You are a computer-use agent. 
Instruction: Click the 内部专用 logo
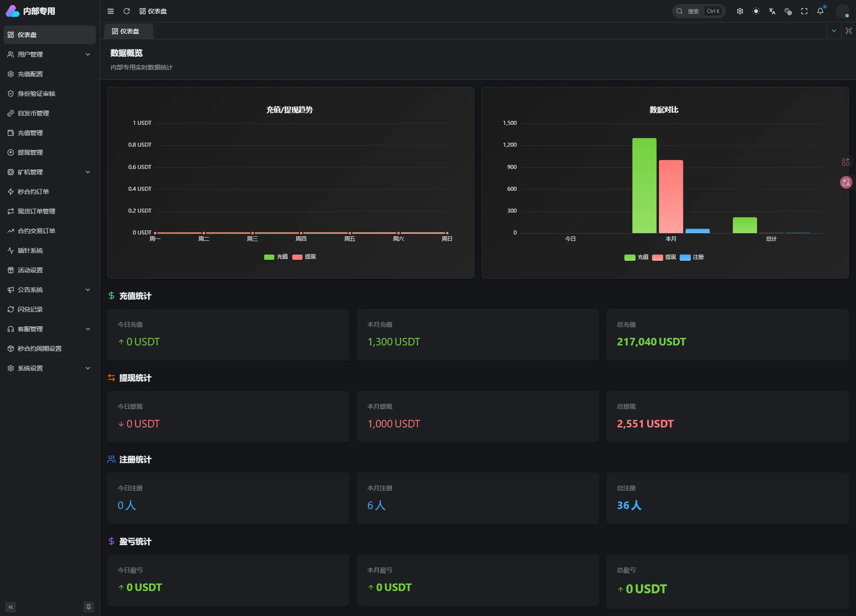coord(30,11)
